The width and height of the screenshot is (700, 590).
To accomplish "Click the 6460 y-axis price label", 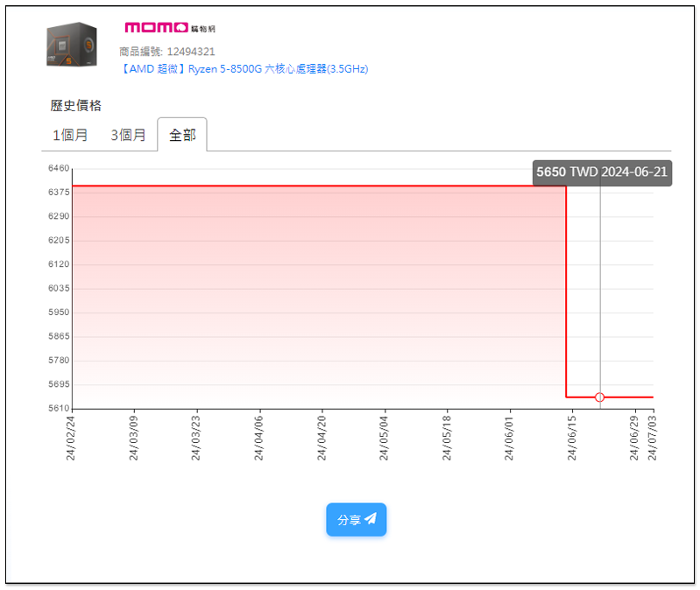I will point(59,168).
